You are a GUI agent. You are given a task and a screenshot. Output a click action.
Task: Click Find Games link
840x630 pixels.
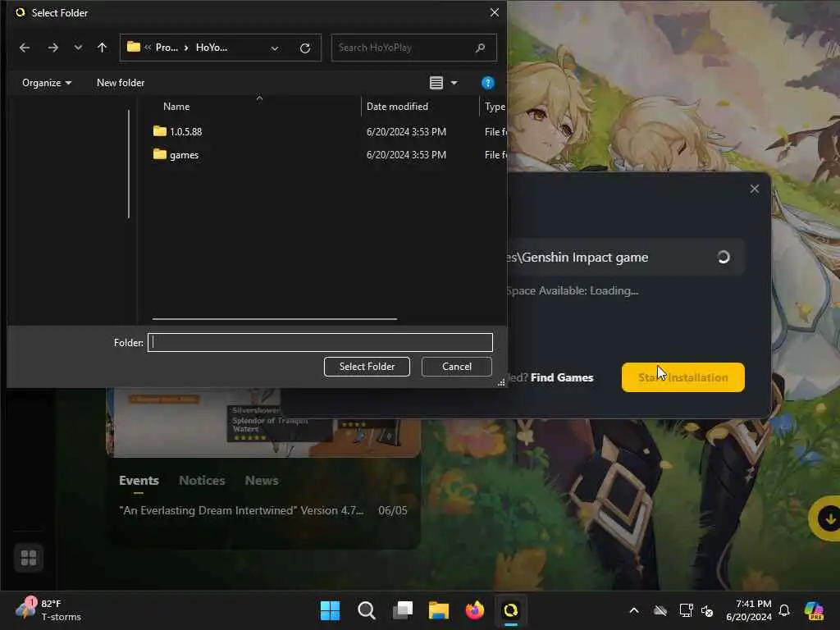[x=561, y=377]
